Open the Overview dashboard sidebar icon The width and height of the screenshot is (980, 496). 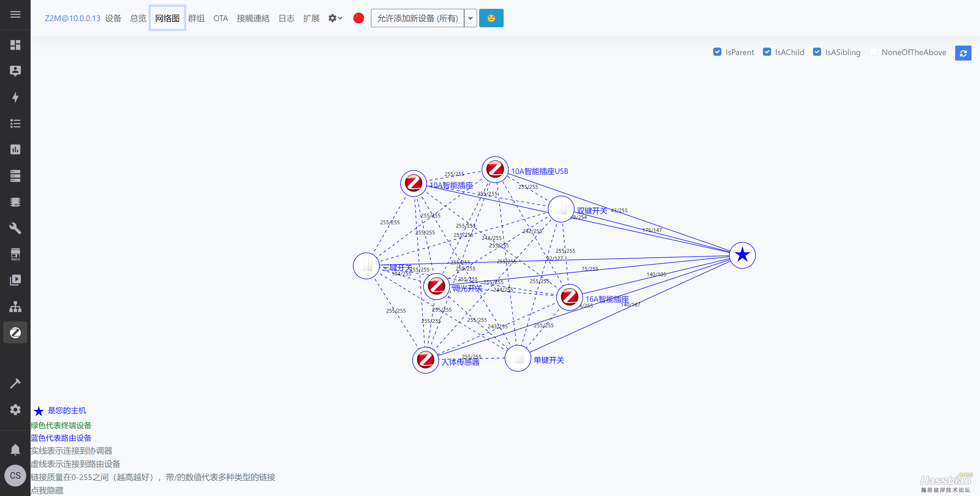coord(15,45)
